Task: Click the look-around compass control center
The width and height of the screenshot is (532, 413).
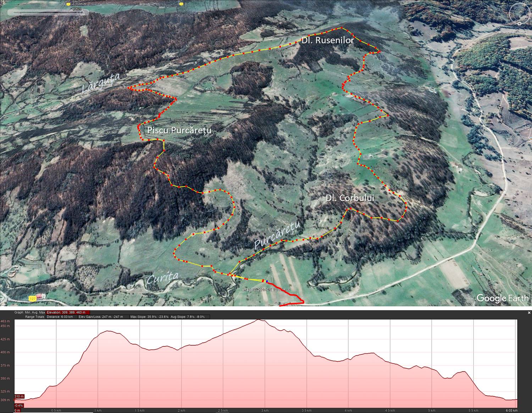Action: (519, 13)
